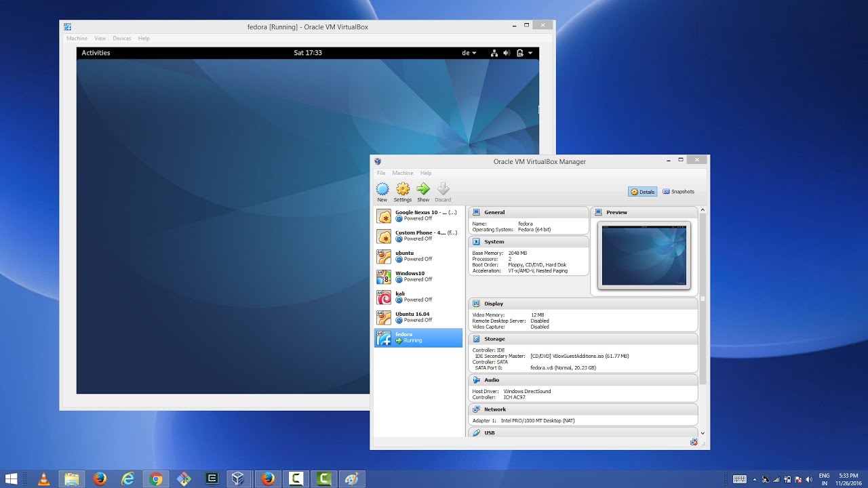Image resolution: width=868 pixels, height=488 pixels.
Task: Click the Audio section header
Action: point(583,380)
